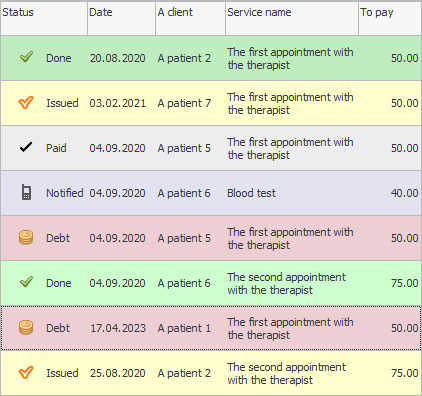Click the A client column header
The image size is (422, 396).
click(190, 18)
